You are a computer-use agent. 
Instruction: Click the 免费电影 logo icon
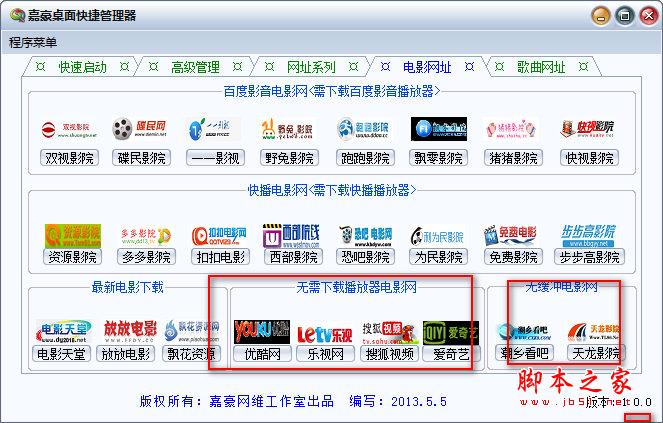[511, 236]
